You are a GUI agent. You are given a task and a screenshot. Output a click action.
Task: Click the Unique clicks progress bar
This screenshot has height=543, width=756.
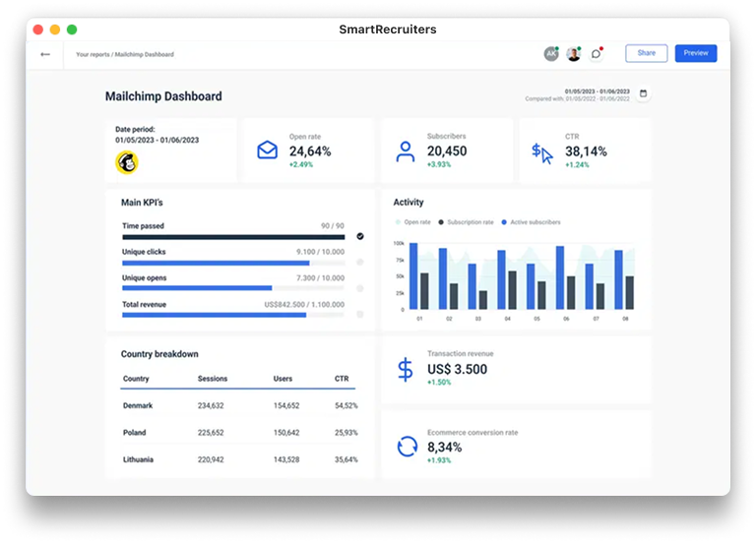tap(233, 263)
